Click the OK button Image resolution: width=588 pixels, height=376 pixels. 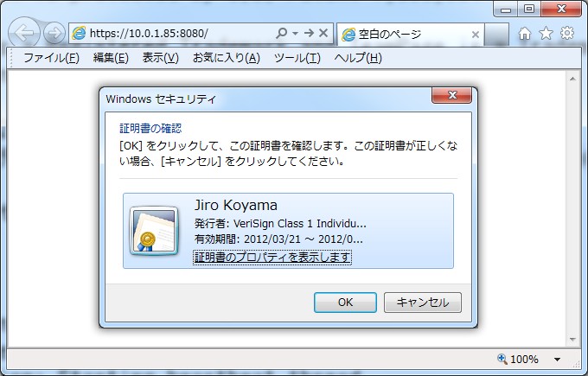click(x=345, y=303)
